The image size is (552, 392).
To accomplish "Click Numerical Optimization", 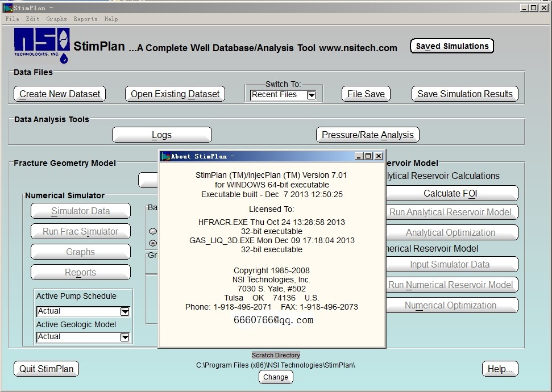I will (x=452, y=305).
